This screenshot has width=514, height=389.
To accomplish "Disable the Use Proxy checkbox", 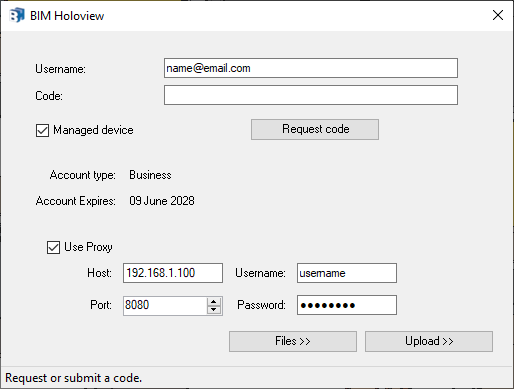I will [53, 247].
